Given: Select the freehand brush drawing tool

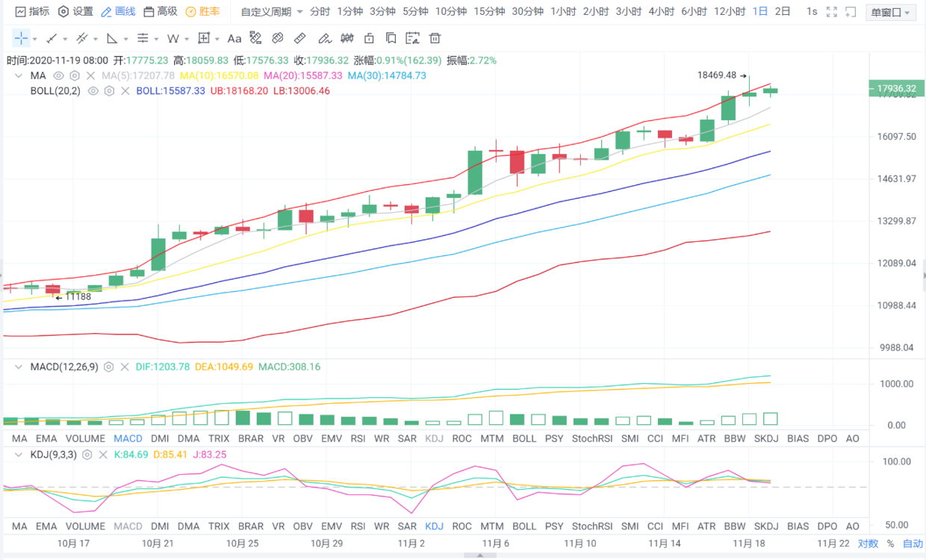Looking at the screenshot, I should coord(323,39).
